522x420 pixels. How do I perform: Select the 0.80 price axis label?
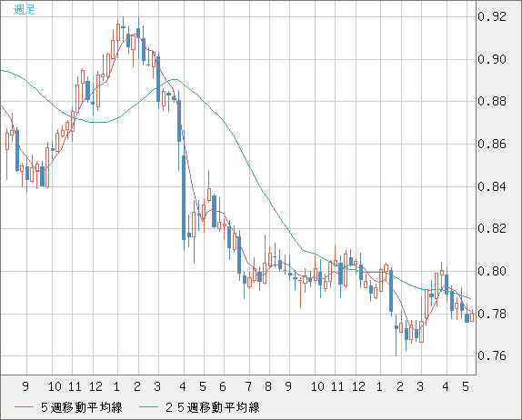pyautogui.click(x=492, y=271)
